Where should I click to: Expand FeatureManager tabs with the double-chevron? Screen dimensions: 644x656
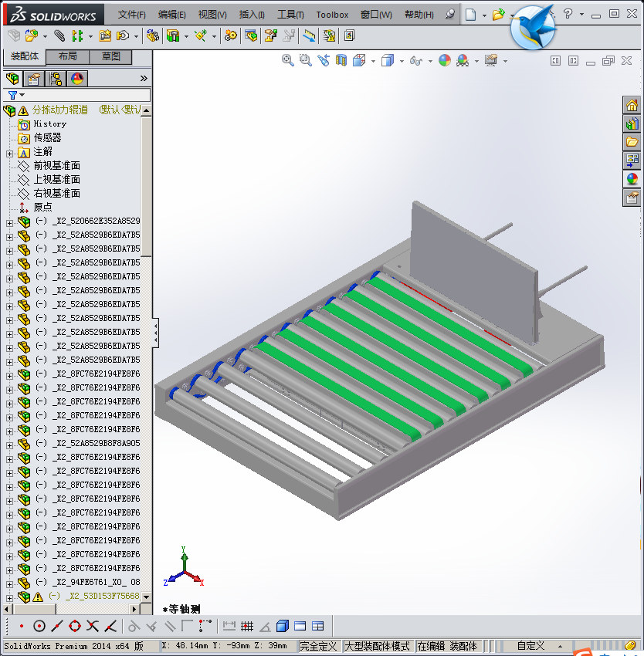tap(144, 78)
